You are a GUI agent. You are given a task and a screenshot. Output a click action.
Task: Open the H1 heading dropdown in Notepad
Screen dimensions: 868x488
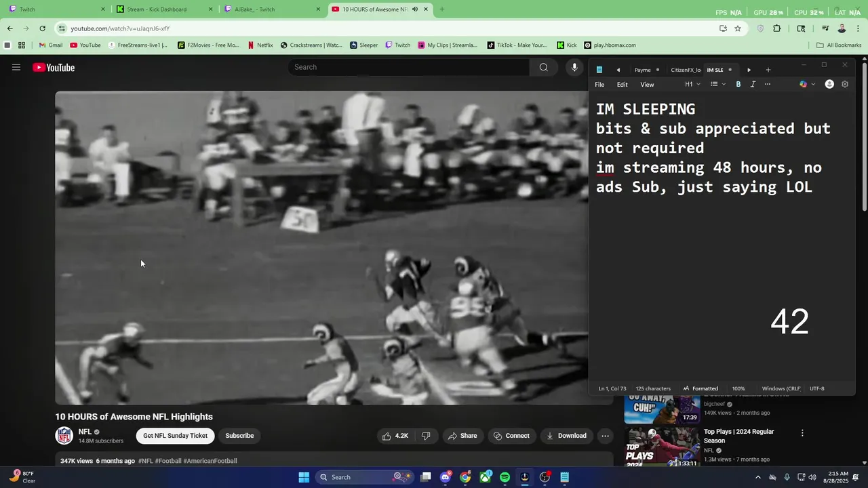click(692, 84)
